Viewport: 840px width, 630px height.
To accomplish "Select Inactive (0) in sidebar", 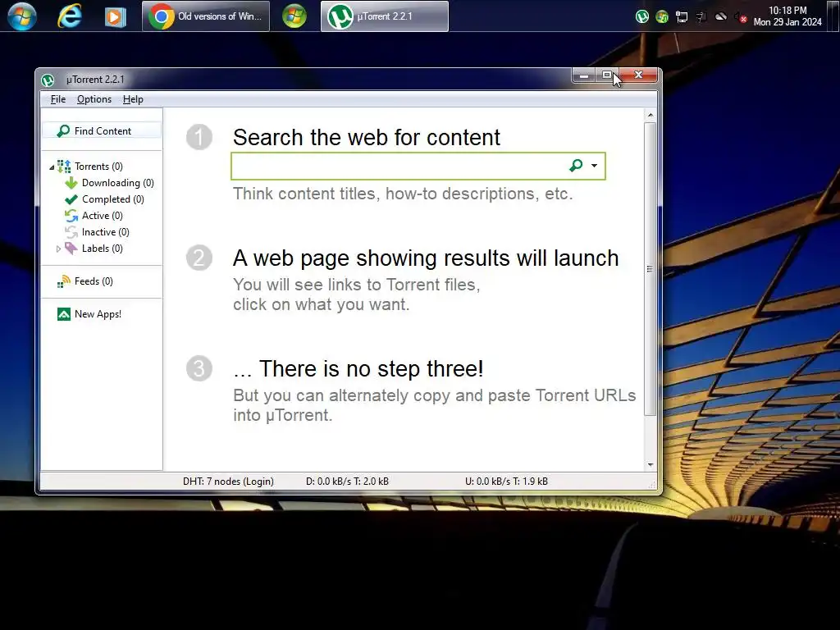I will point(106,232).
